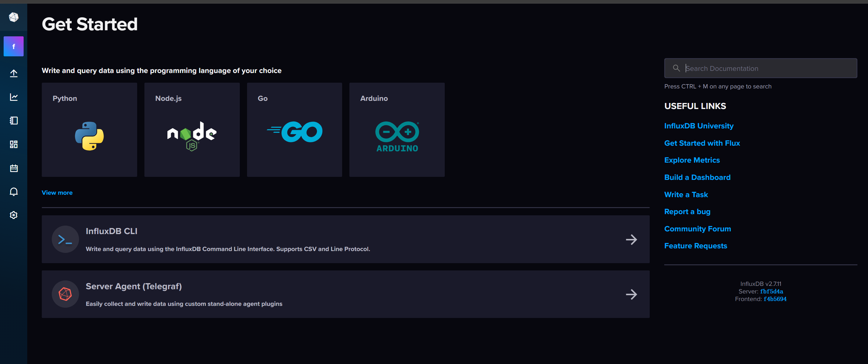Click InfluxDB CLI description text

click(228, 249)
